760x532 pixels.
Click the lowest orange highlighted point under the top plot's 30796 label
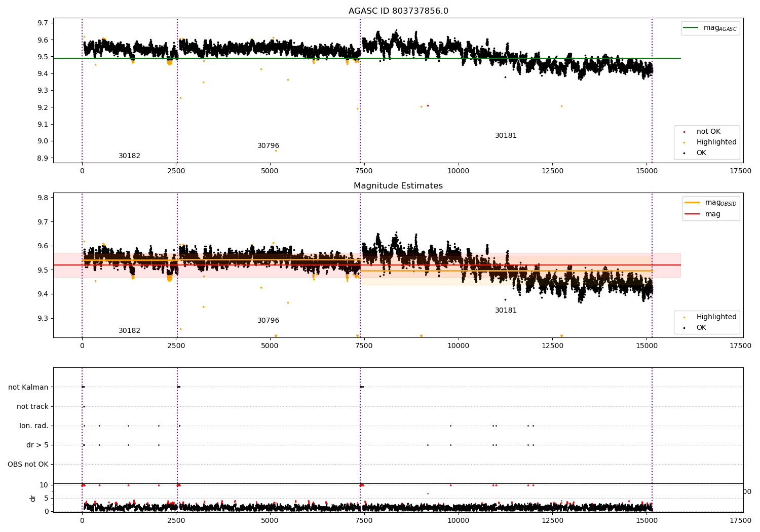tap(276, 150)
